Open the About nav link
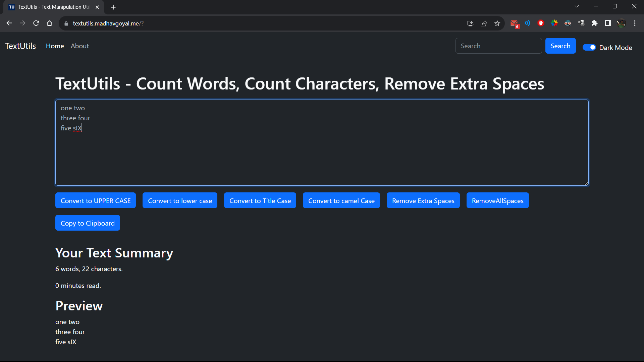The height and width of the screenshot is (362, 644). pos(80,46)
